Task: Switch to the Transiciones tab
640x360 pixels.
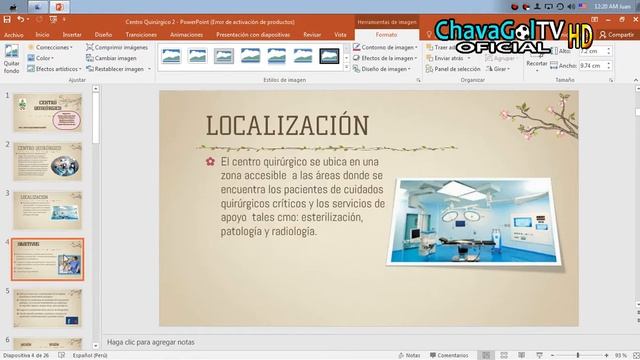Action: (x=141, y=35)
